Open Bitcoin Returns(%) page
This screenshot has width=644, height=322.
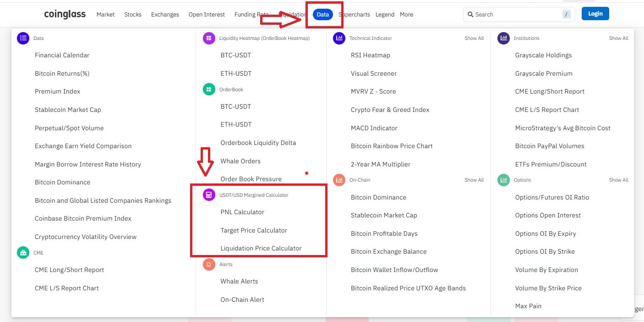(62, 73)
